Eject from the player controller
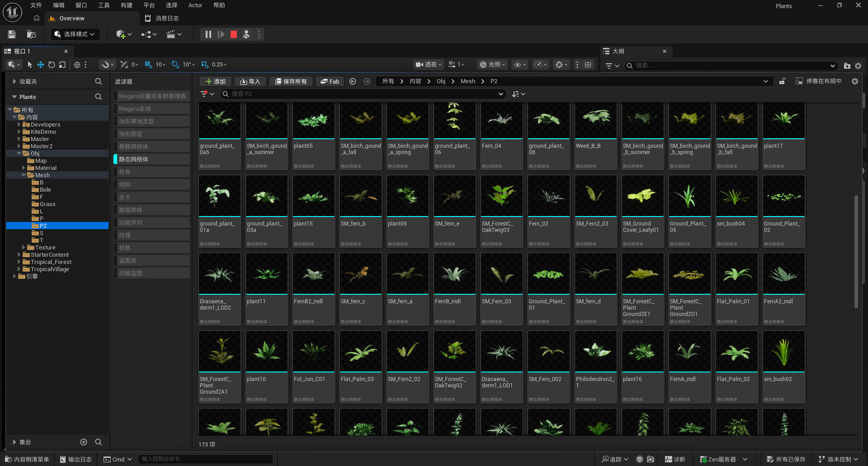The width and height of the screenshot is (868, 466). pyautogui.click(x=246, y=34)
